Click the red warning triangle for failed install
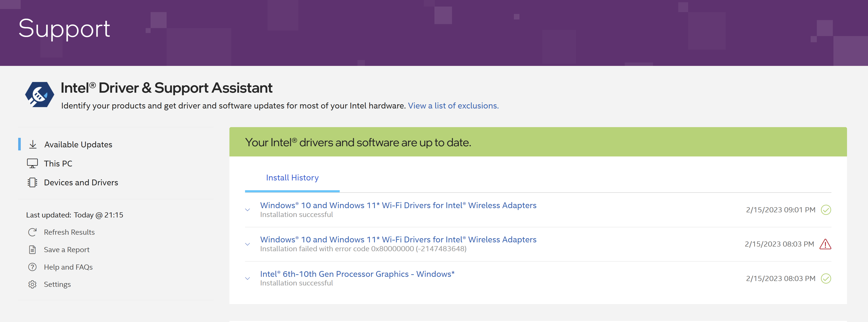 click(x=825, y=244)
